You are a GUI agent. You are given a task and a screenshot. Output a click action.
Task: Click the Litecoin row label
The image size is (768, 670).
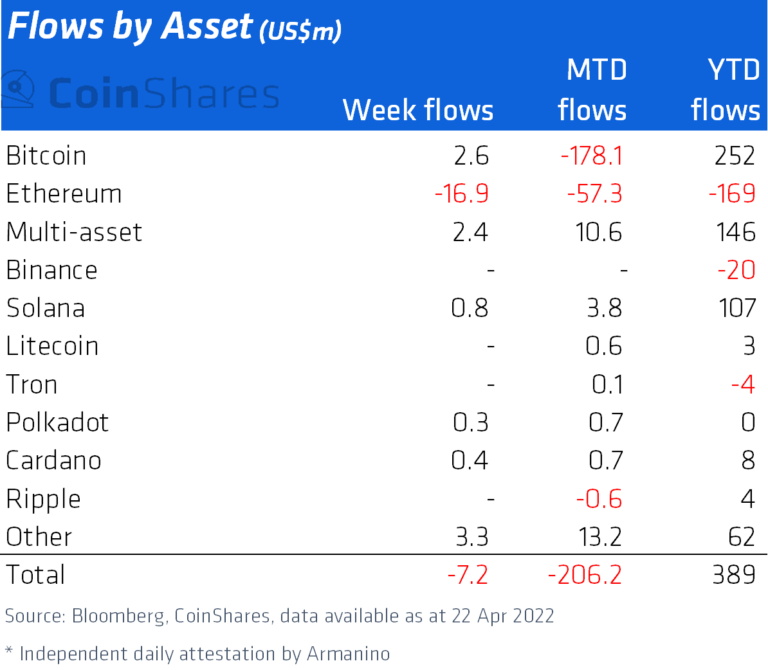(52, 346)
